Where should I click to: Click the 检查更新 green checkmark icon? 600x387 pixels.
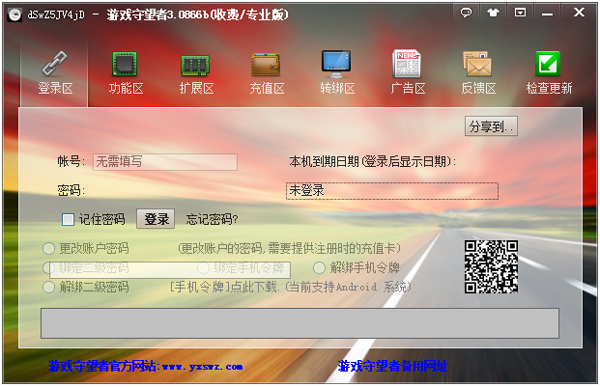(548, 64)
